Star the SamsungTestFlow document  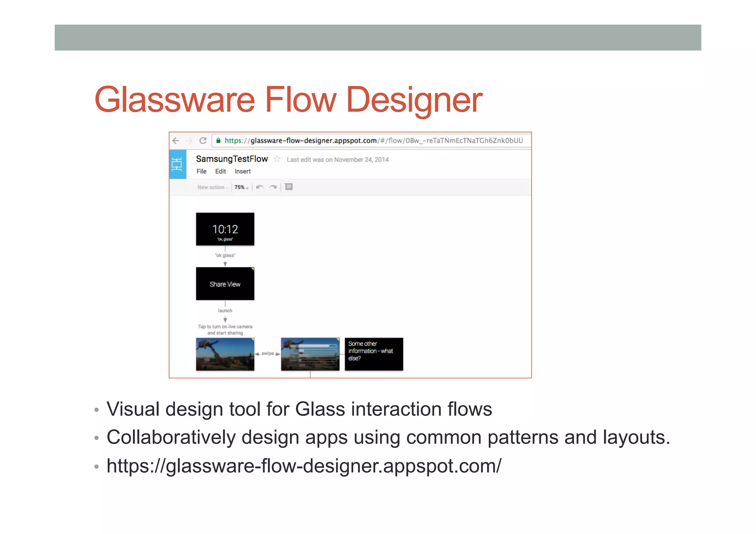point(277,159)
